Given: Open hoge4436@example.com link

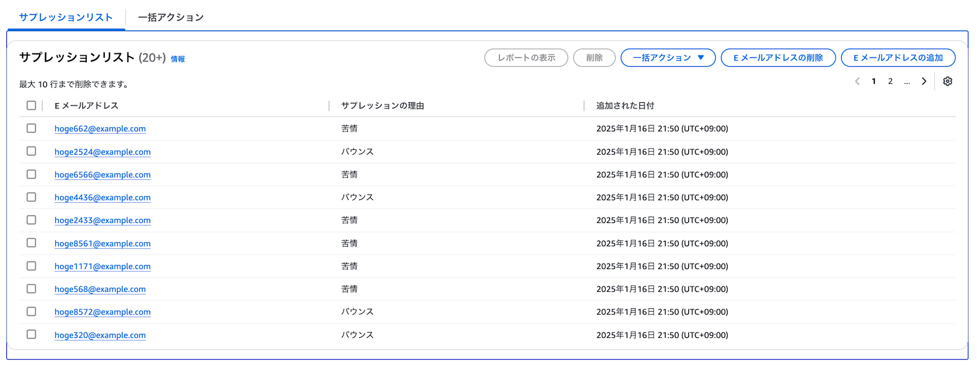Looking at the screenshot, I should point(102,197).
